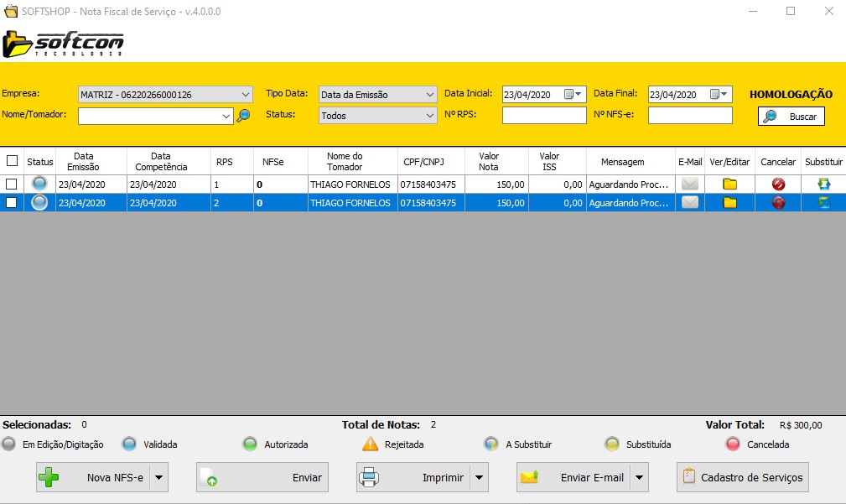Viewport: 846px width, 504px height.
Task: Click blue status circle of first row
Action: 39,184
